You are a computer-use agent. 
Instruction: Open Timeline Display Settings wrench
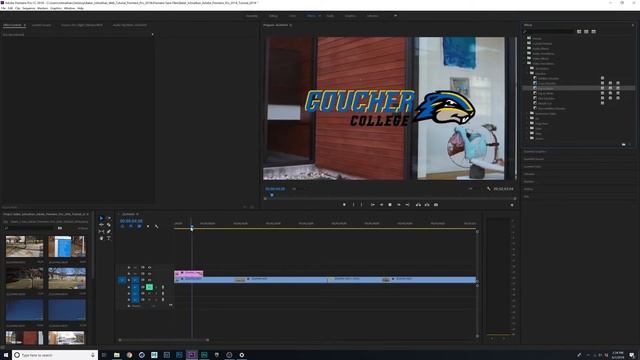(156, 227)
